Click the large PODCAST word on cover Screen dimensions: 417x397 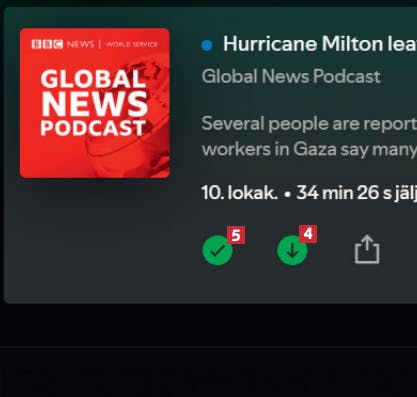[x=93, y=128]
